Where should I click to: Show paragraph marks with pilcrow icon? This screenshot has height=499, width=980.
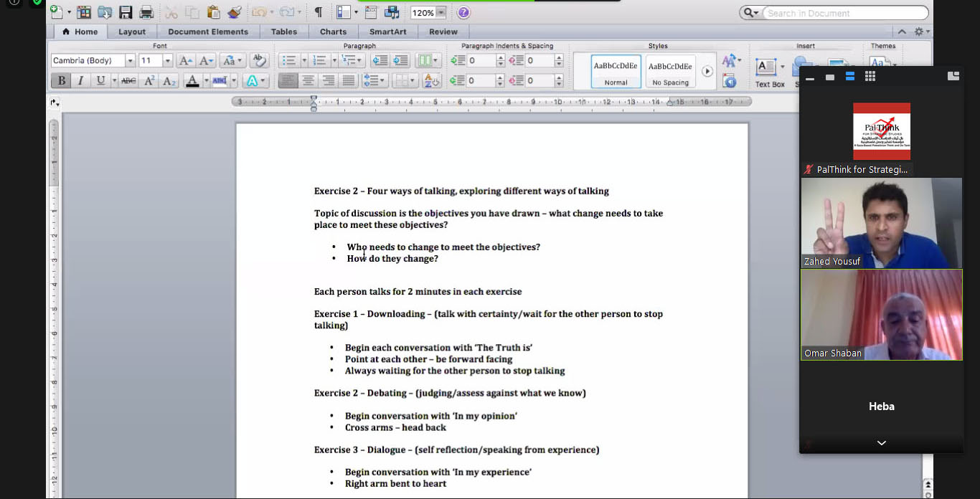(x=318, y=12)
